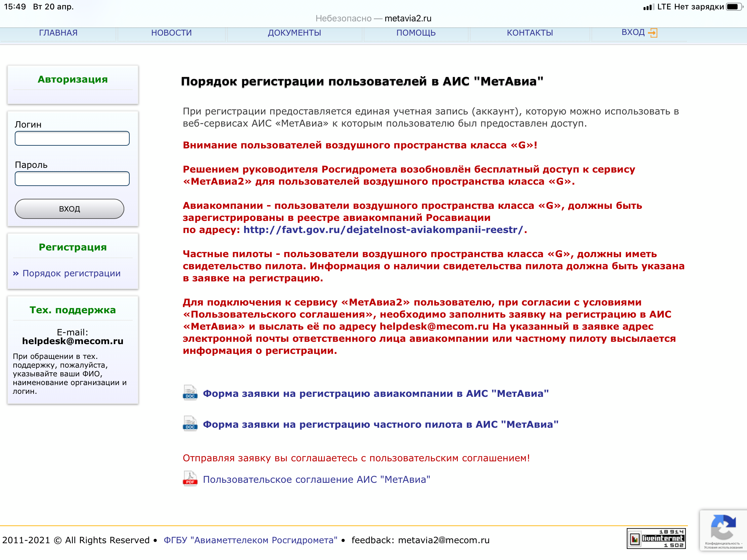Go to the НОВОСТИ section

(x=171, y=33)
